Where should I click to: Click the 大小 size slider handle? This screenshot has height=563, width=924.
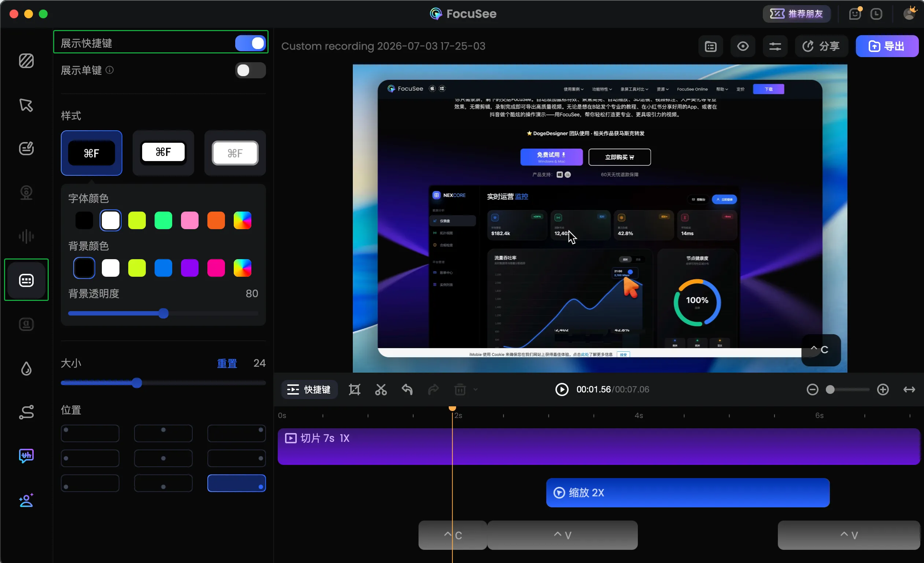(137, 383)
